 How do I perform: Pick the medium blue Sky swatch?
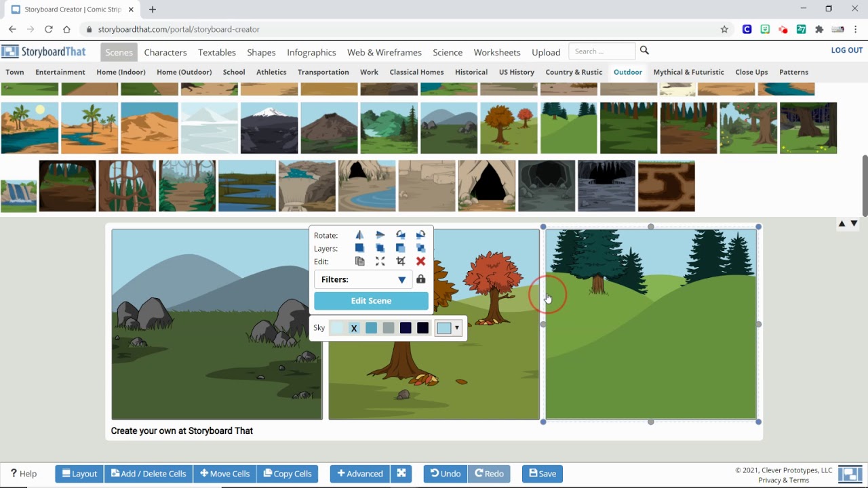point(371,328)
